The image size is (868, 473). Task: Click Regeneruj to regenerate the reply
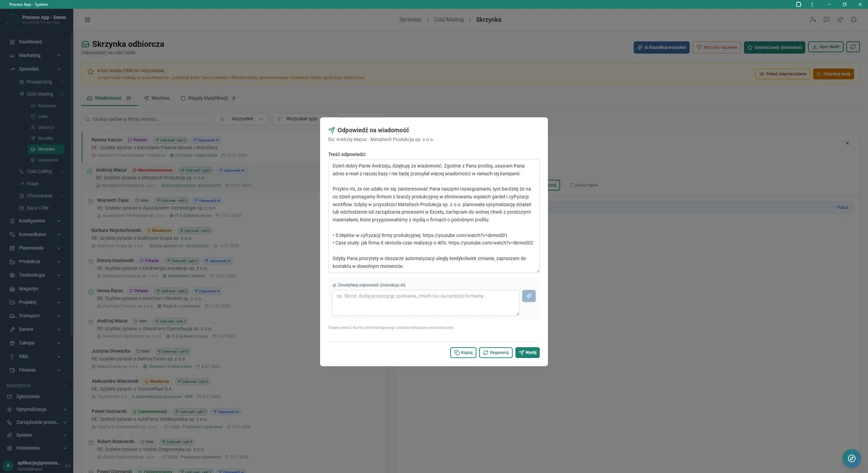pos(496,353)
